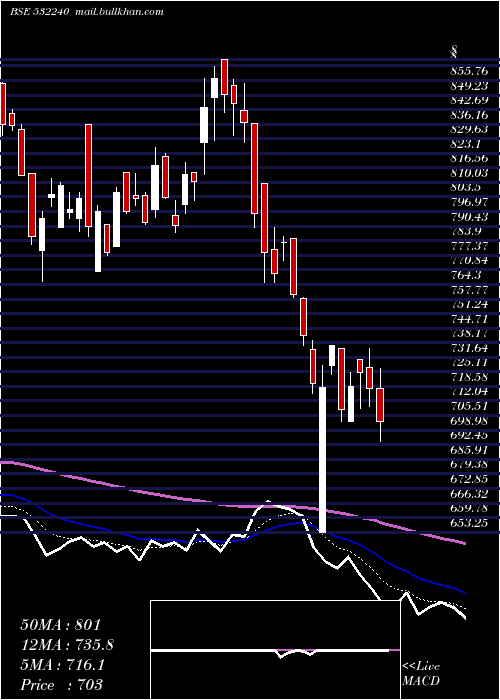Select the 725.11 axis value

point(469,362)
